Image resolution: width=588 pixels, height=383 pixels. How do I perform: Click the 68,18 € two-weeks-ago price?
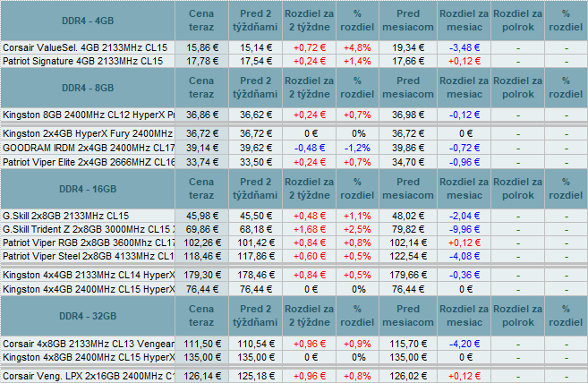click(256, 229)
